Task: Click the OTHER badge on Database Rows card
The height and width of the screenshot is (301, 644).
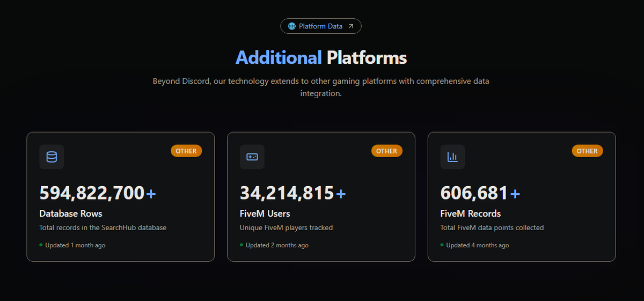Action: click(186, 151)
